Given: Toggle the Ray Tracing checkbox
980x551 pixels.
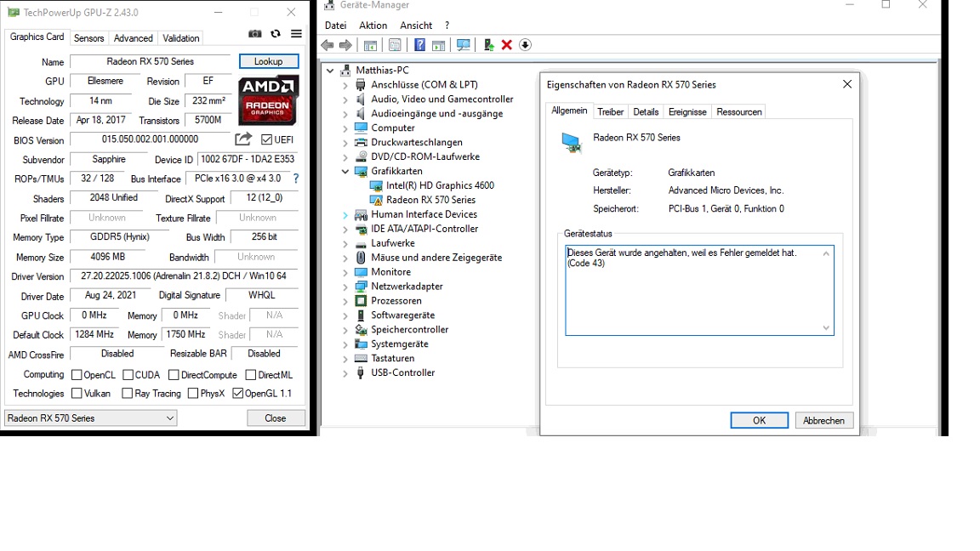Looking at the screenshot, I should (x=128, y=393).
